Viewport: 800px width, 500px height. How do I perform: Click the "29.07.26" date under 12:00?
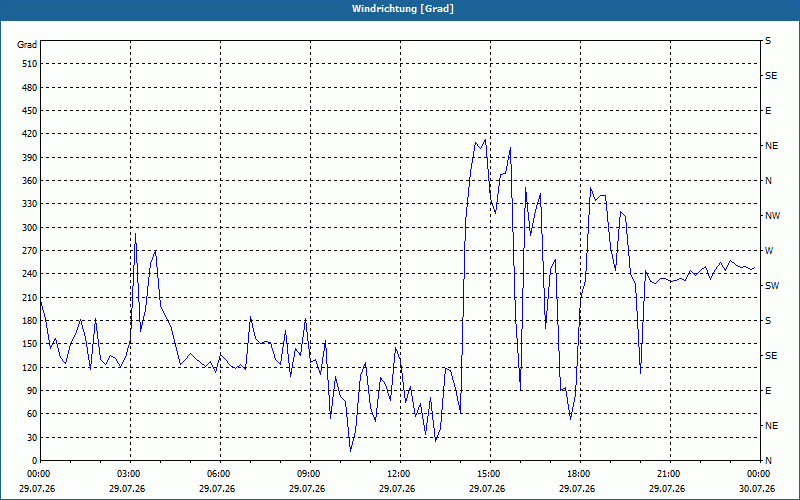click(x=396, y=489)
